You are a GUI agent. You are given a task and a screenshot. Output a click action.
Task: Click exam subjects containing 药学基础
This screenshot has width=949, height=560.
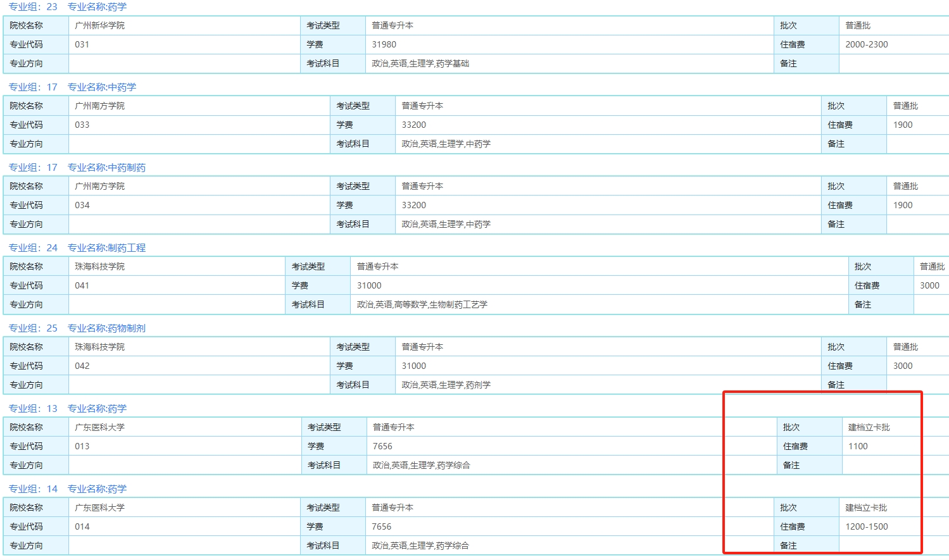pos(420,64)
